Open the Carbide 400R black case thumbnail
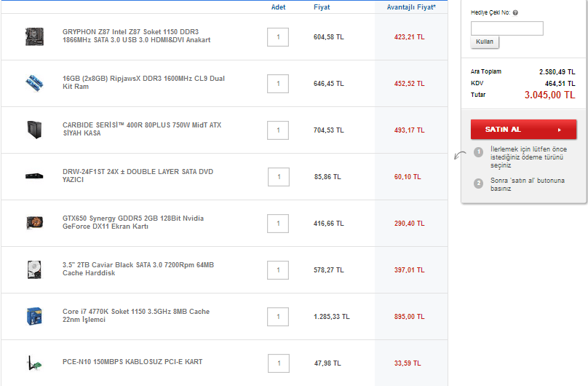Screen dimensions: 588x386 [34, 130]
